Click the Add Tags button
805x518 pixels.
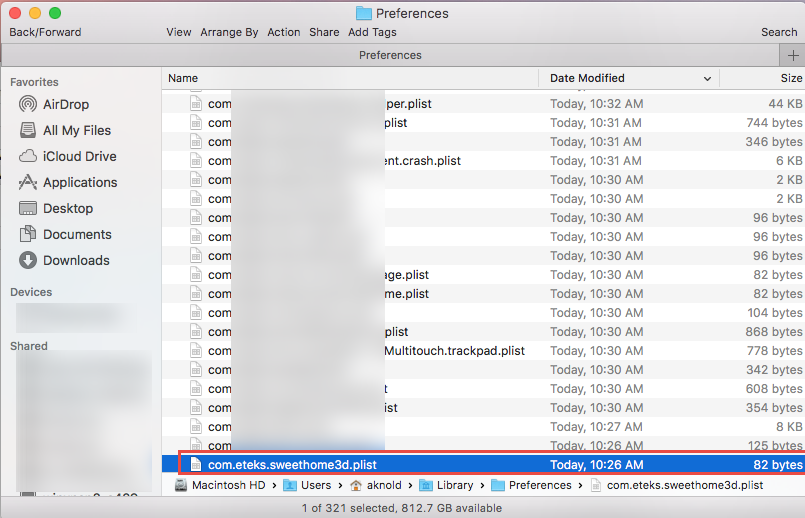[372, 32]
